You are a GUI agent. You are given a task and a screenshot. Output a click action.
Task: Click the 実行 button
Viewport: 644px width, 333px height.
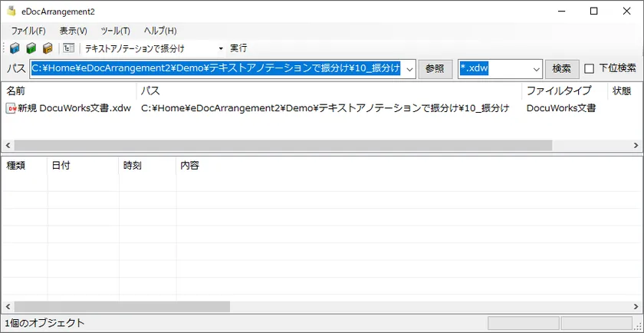click(x=238, y=48)
